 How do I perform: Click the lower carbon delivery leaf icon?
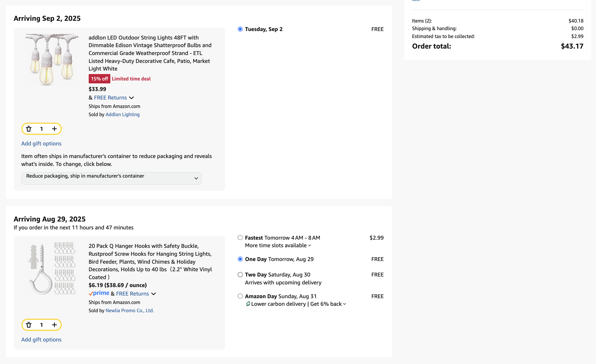tap(248, 304)
